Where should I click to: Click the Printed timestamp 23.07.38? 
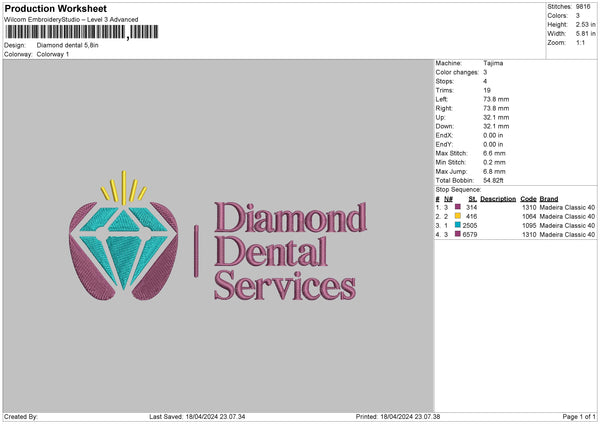click(x=410, y=416)
